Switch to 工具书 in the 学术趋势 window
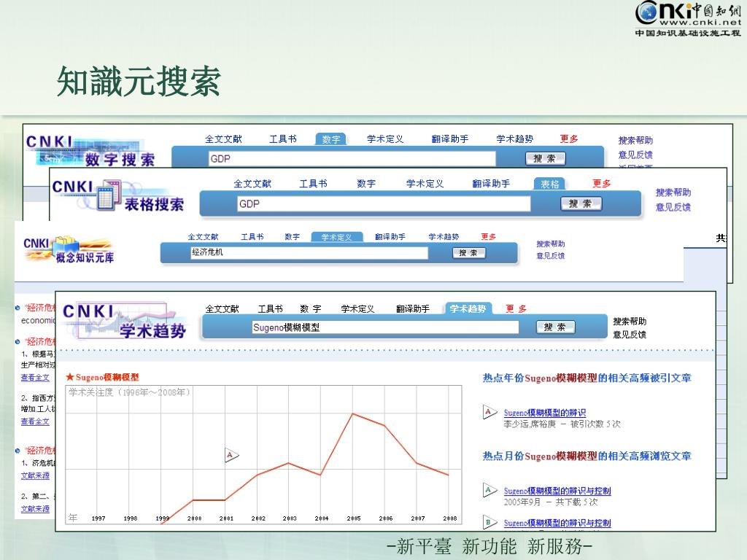The width and height of the screenshot is (747, 560). (x=270, y=309)
